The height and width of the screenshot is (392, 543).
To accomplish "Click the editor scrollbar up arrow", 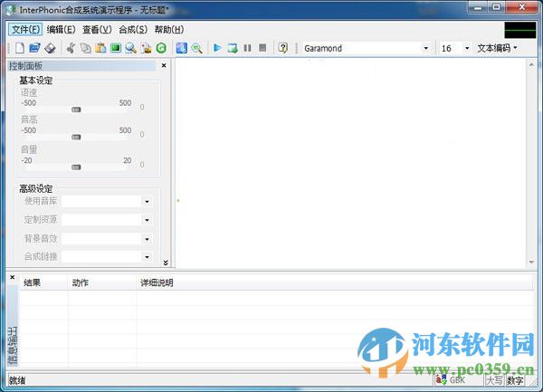I will (531, 65).
